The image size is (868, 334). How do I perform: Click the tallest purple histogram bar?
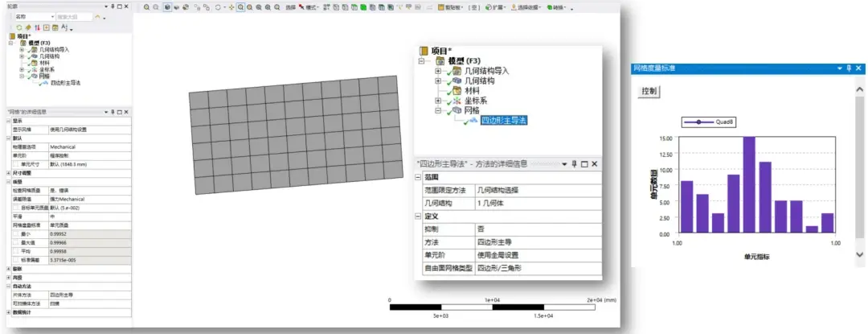tap(749, 185)
